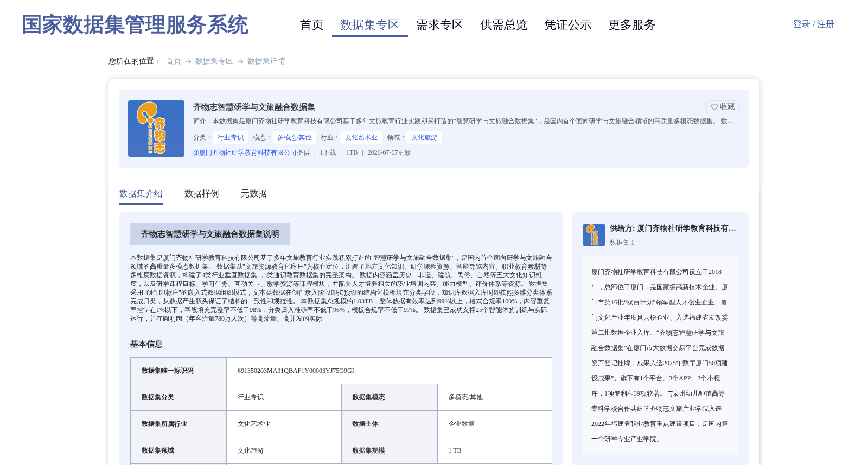
Task: Click the dataset title 齐物志智慧研学与文旅融合数据集
Action: point(254,107)
